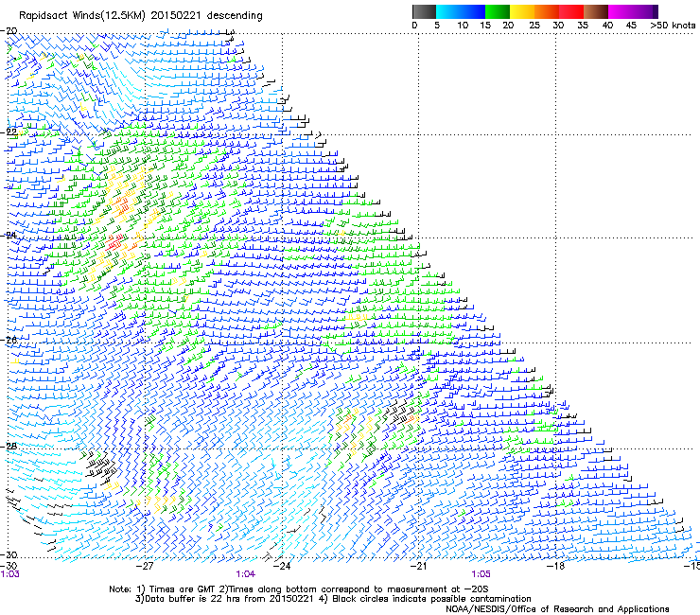Viewport: 700px width, 615px height.
Task: Pick the orange 25–30 knots legend segment
Action: coord(547,11)
